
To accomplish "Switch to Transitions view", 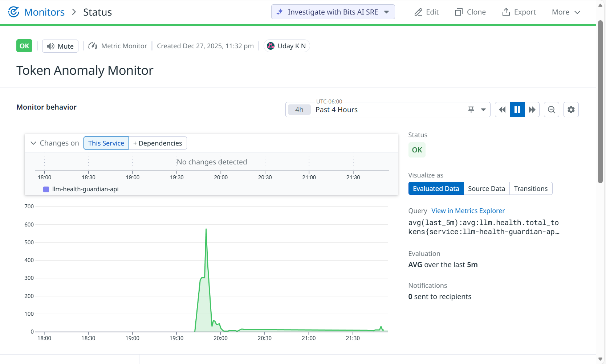I will click(531, 188).
